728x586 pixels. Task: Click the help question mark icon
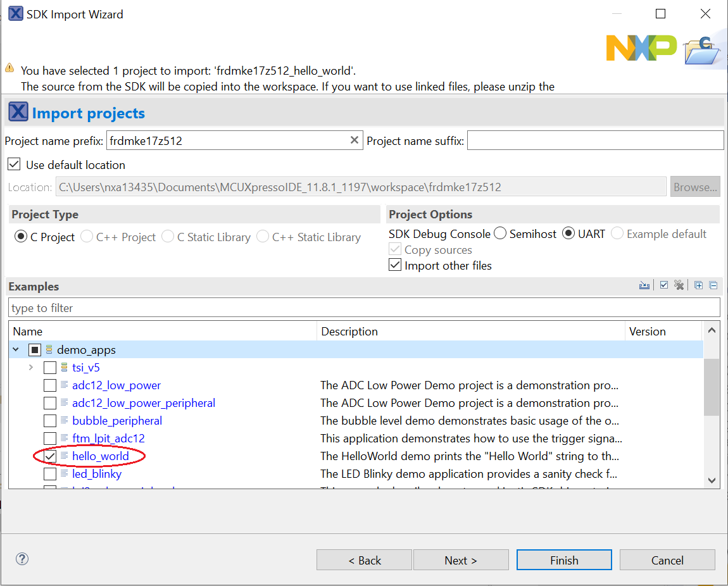pos(22,559)
